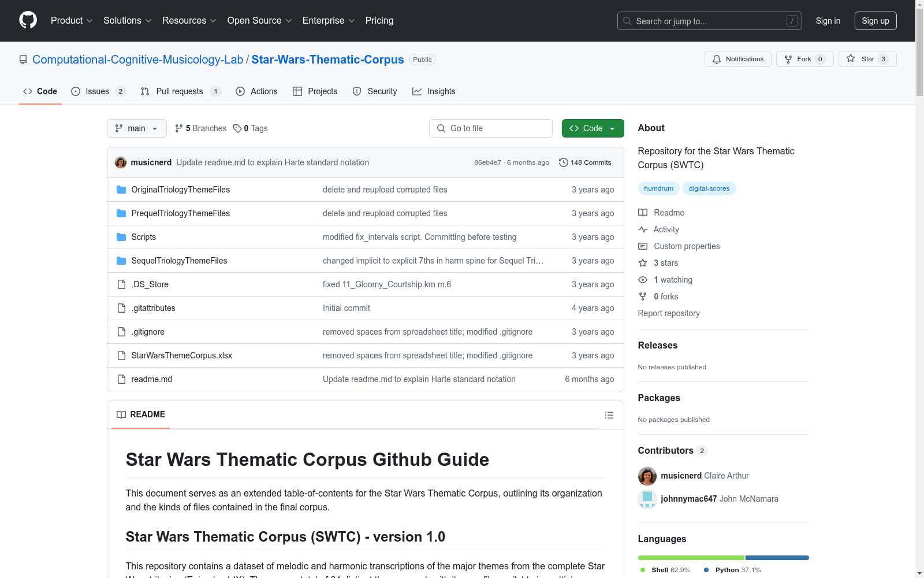This screenshot has height=578, width=924.
Task: Click the Activity pulse icon
Action: (643, 229)
